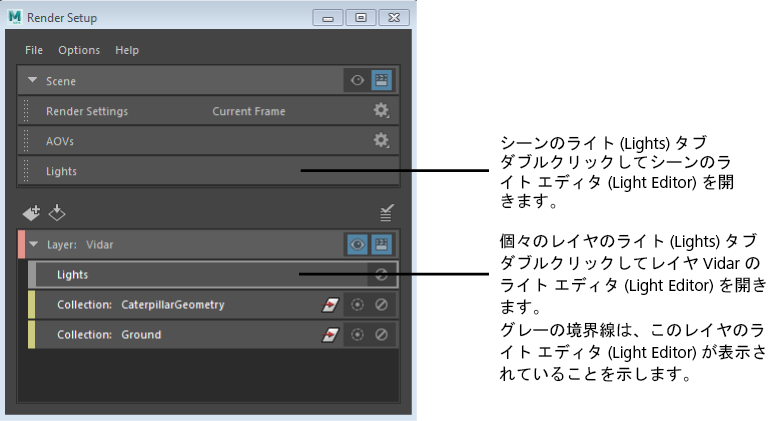Image resolution: width=778 pixels, height=421 pixels.
Task: Isolate select Ground collection
Action: pyautogui.click(x=357, y=335)
